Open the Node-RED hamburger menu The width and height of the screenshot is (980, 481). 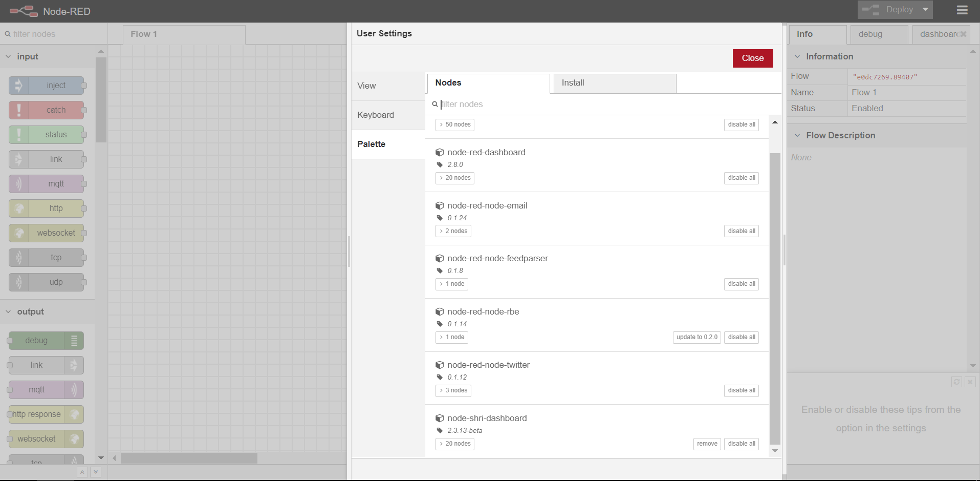point(962,10)
